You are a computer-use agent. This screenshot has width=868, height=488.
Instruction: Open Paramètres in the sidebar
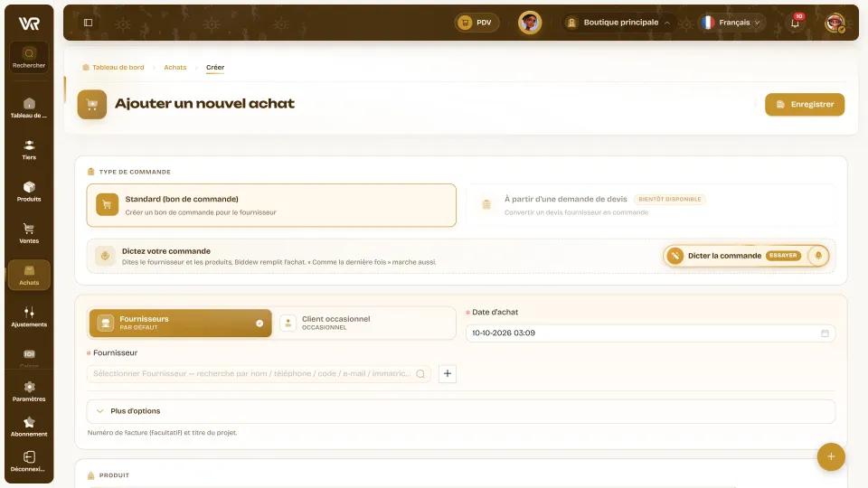click(x=29, y=391)
